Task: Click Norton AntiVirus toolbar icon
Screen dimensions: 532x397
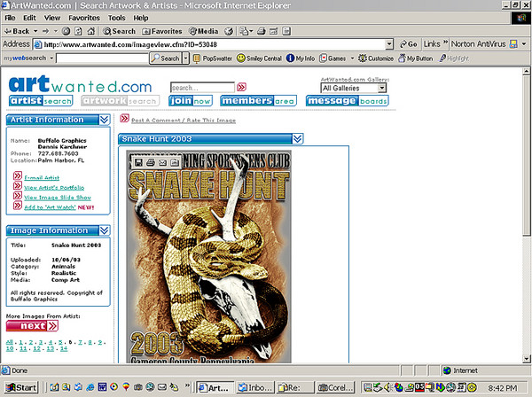Action: pos(513,44)
